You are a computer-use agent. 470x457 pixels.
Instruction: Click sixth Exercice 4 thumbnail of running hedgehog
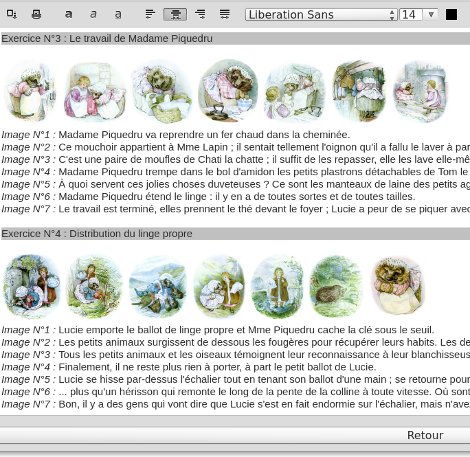pos(335,286)
